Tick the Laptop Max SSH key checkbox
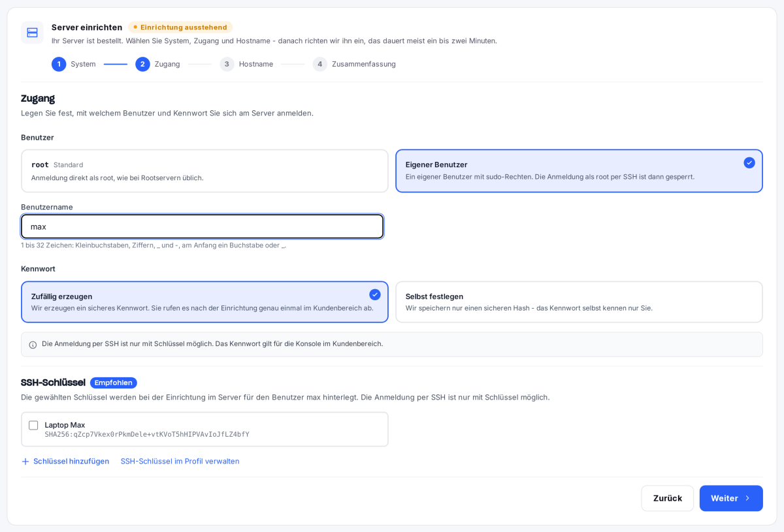The height and width of the screenshot is (532, 784). 33,425
